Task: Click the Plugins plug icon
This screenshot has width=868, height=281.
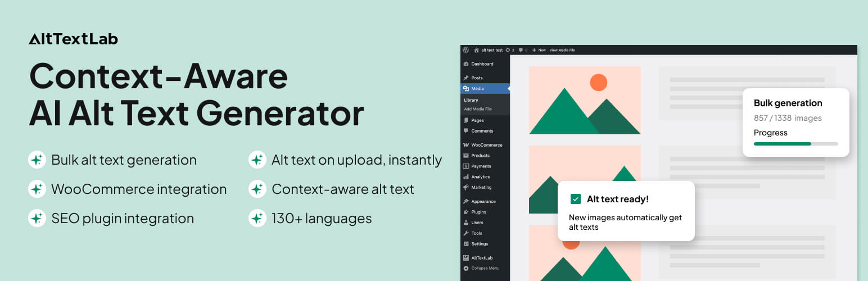Action: [x=466, y=212]
